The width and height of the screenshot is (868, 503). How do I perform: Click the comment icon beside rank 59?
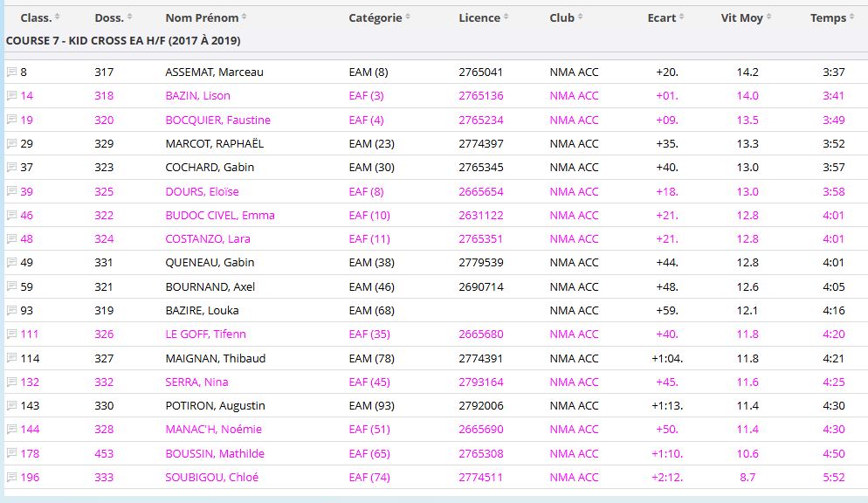[11, 287]
